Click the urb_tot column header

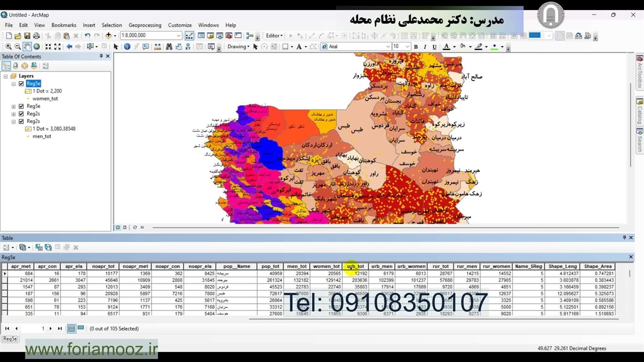[355, 266]
